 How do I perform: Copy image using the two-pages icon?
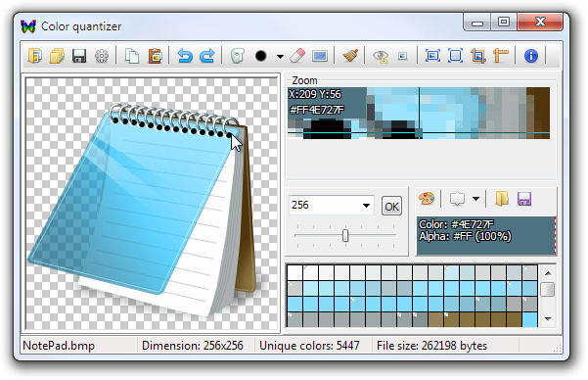point(132,56)
